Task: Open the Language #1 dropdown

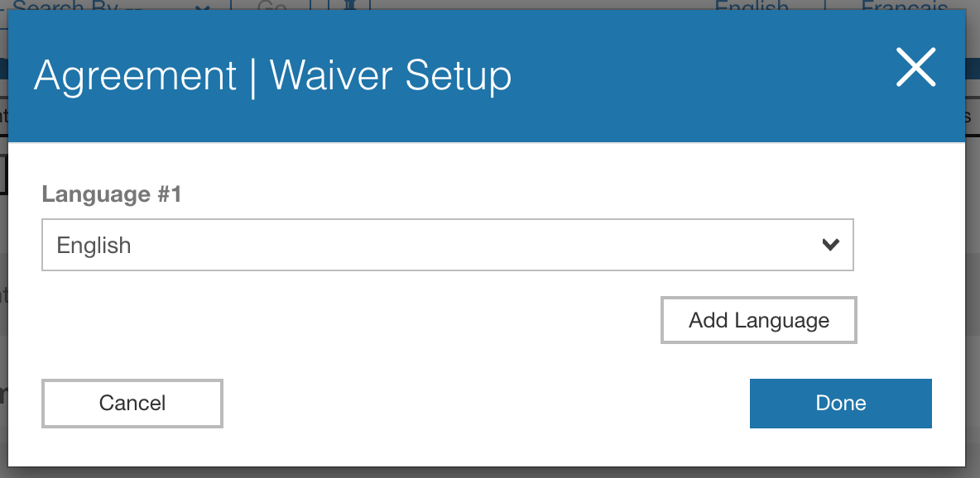Action: tap(448, 245)
